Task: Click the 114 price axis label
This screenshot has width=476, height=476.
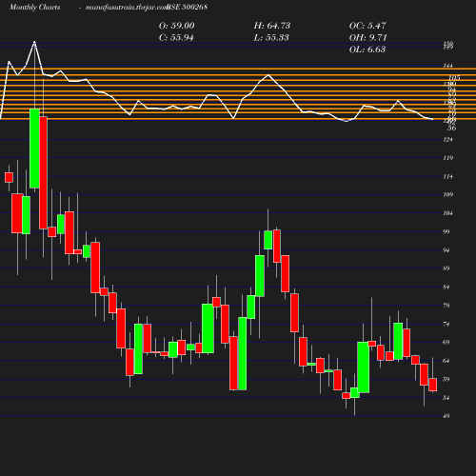Action: tap(447, 177)
